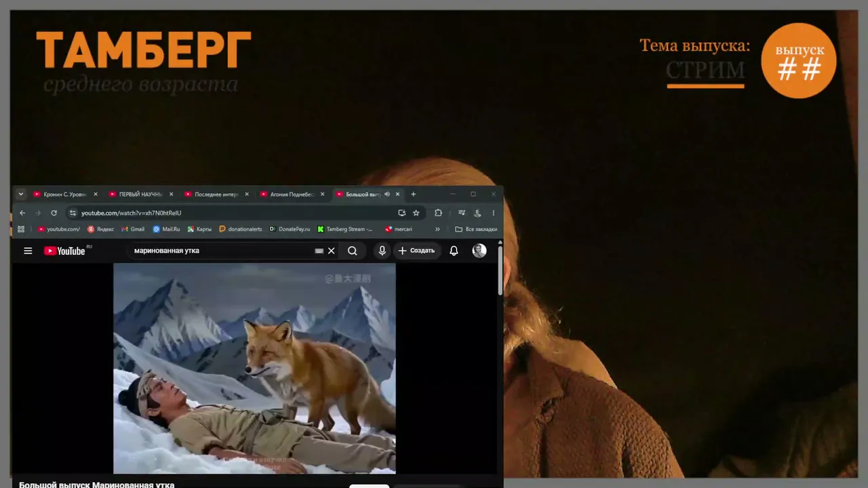Open the Tamberg Stream bookmark

coord(345,229)
